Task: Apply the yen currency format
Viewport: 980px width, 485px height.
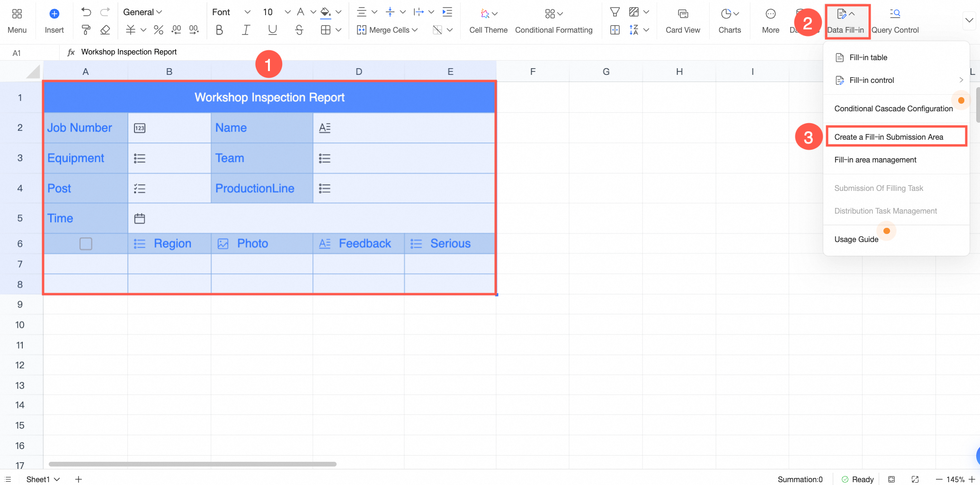Action: click(131, 30)
